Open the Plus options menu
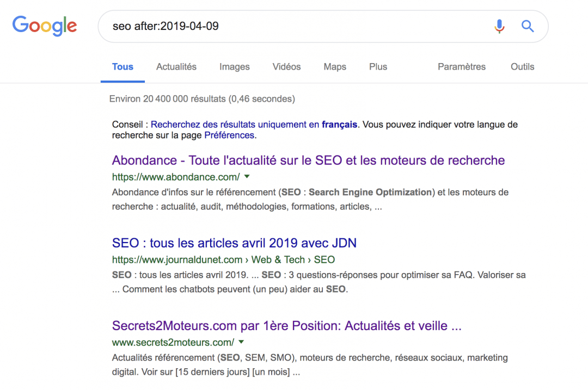The height and width of the screenshot is (390, 588). coord(378,66)
